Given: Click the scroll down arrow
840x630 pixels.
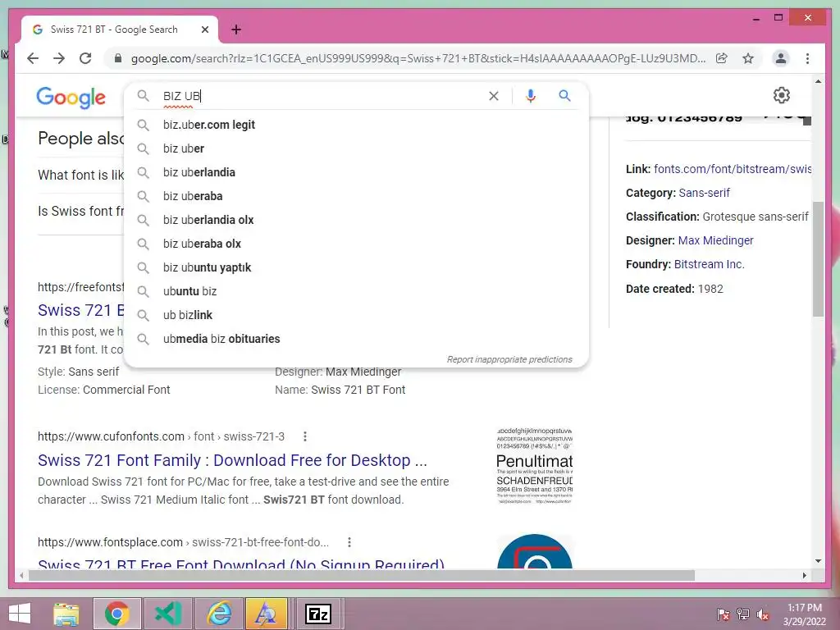Looking at the screenshot, I should (818, 561).
